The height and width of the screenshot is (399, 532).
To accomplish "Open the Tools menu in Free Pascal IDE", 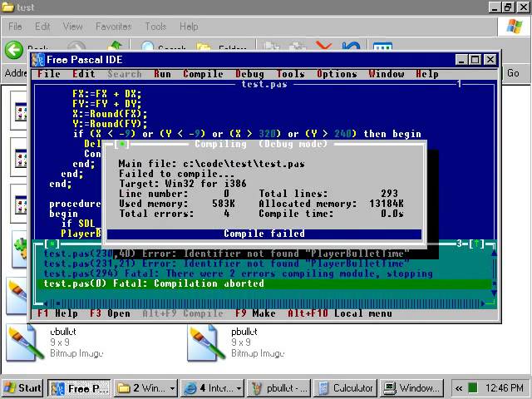I will [290, 74].
